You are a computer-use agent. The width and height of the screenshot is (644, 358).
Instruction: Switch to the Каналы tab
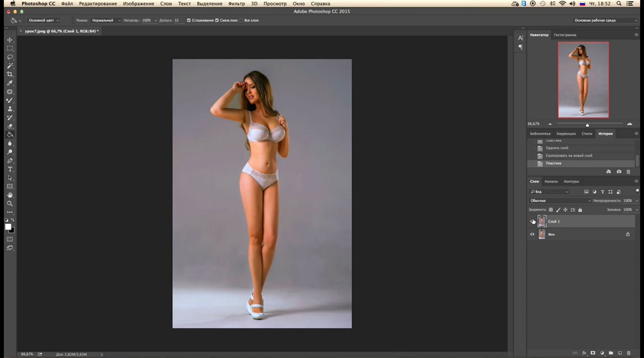point(551,181)
